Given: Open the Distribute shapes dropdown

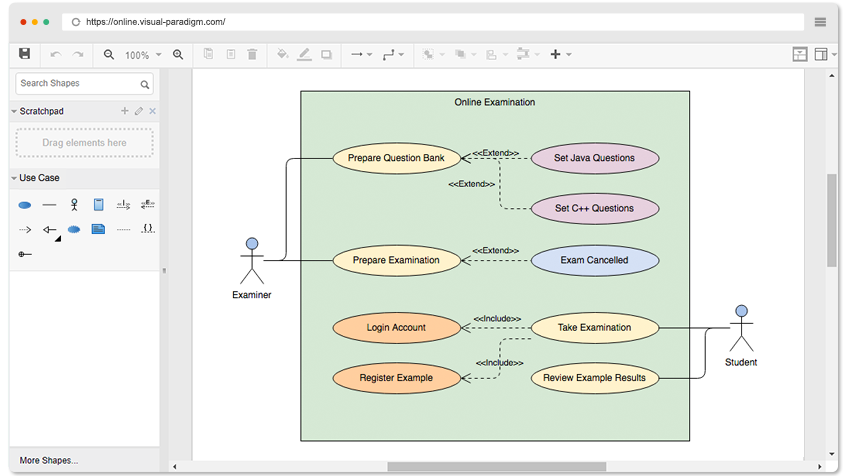Looking at the screenshot, I should click(528, 54).
